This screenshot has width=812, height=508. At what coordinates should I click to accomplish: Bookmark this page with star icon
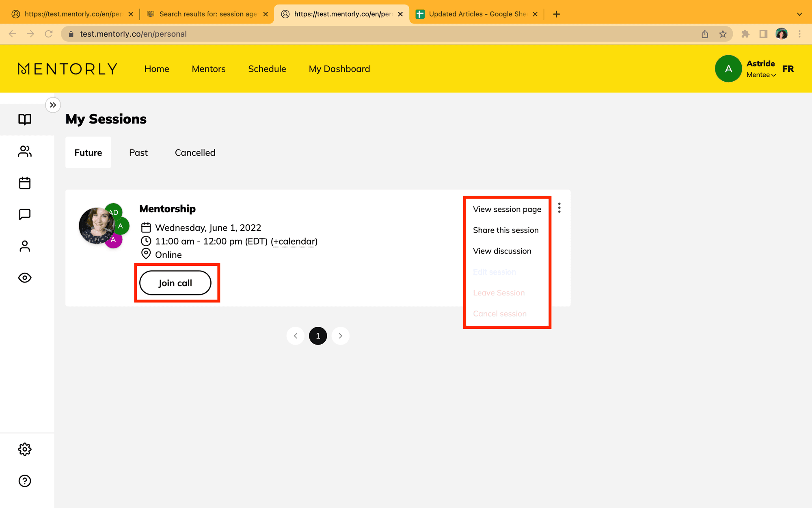click(x=723, y=34)
